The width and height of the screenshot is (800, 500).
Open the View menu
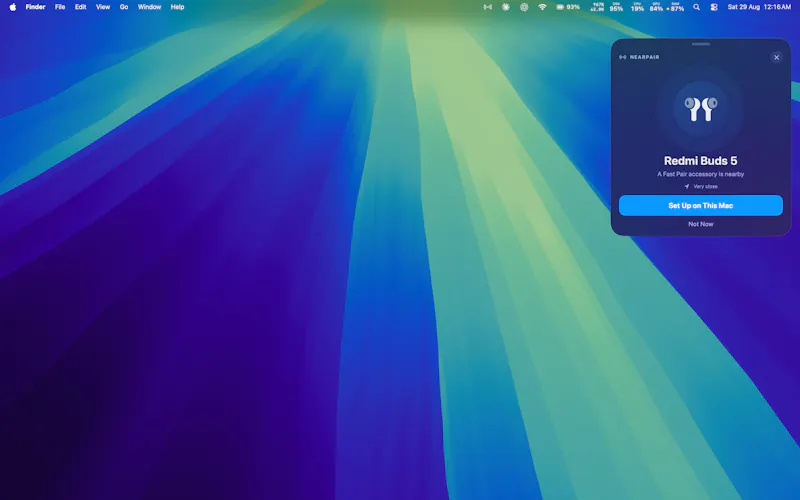pyautogui.click(x=103, y=7)
